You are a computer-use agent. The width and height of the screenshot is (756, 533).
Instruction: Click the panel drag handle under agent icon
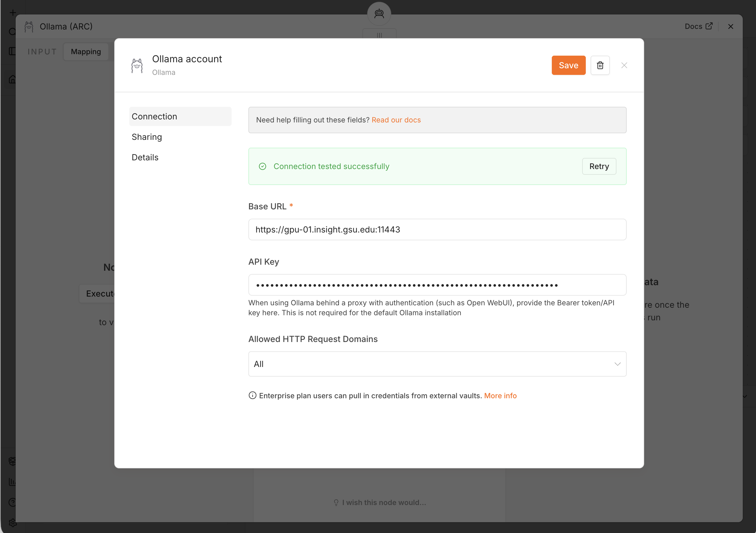[379, 34]
